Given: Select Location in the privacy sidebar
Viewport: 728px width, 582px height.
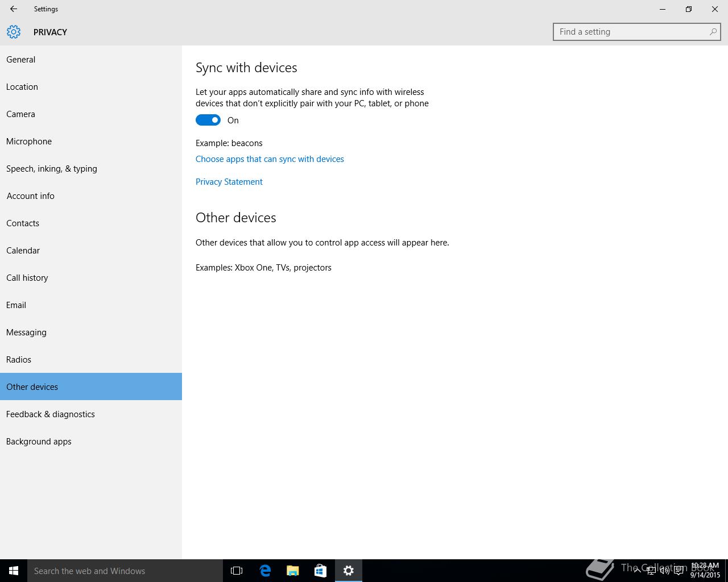Looking at the screenshot, I should (22, 87).
